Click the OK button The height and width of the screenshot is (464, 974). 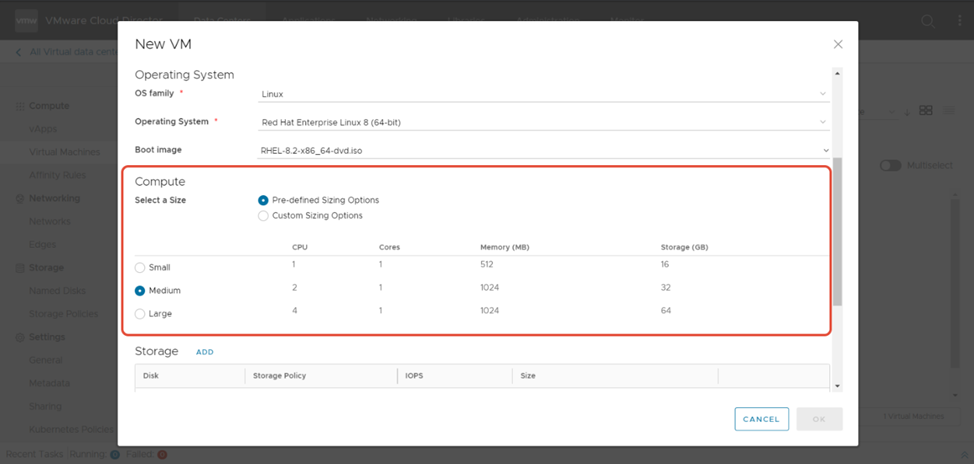[818, 419]
